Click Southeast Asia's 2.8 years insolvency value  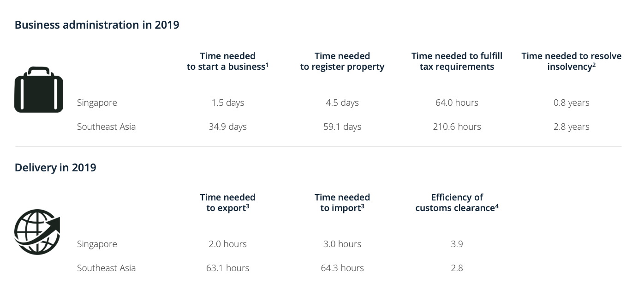pos(571,127)
